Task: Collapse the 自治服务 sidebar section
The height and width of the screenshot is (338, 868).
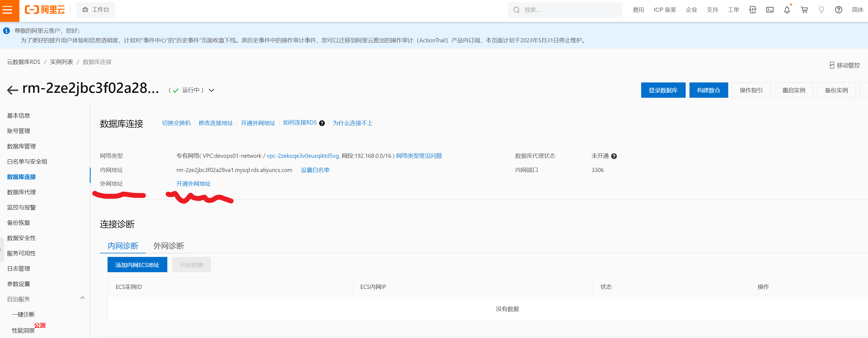Action: click(x=82, y=298)
